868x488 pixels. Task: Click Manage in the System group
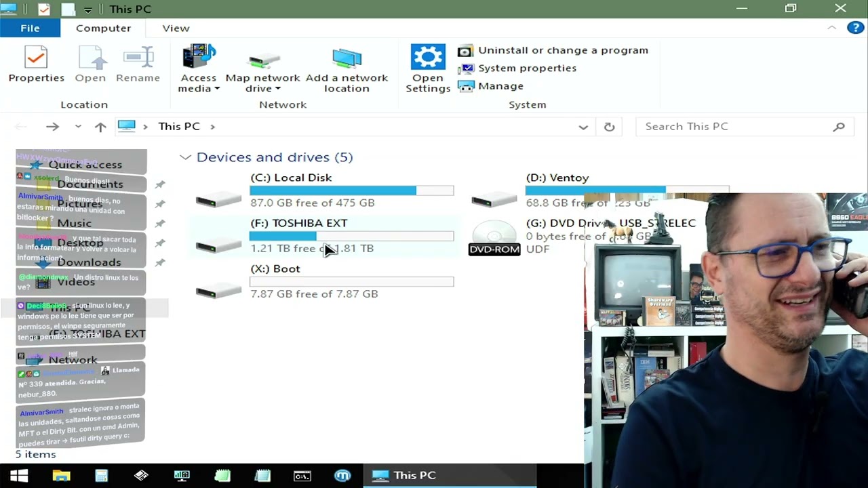pyautogui.click(x=491, y=86)
